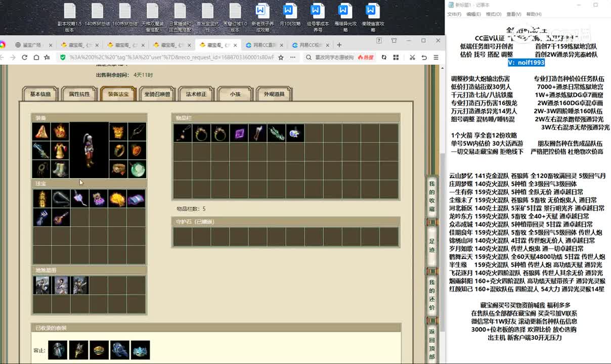Click the browser address bar URL
The height and width of the screenshot is (364, 611).
click(x=172, y=58)
